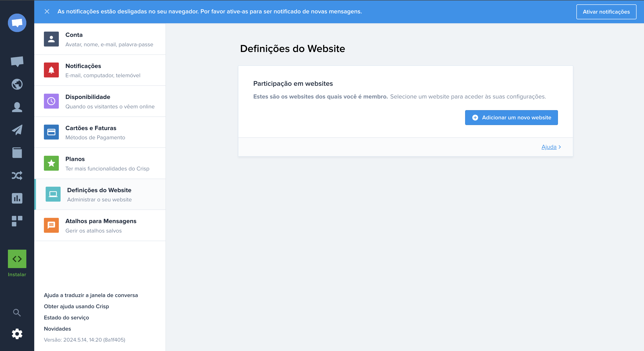
Task: Open Atalhos para Mensagens section
Action: tap(100, 225)
